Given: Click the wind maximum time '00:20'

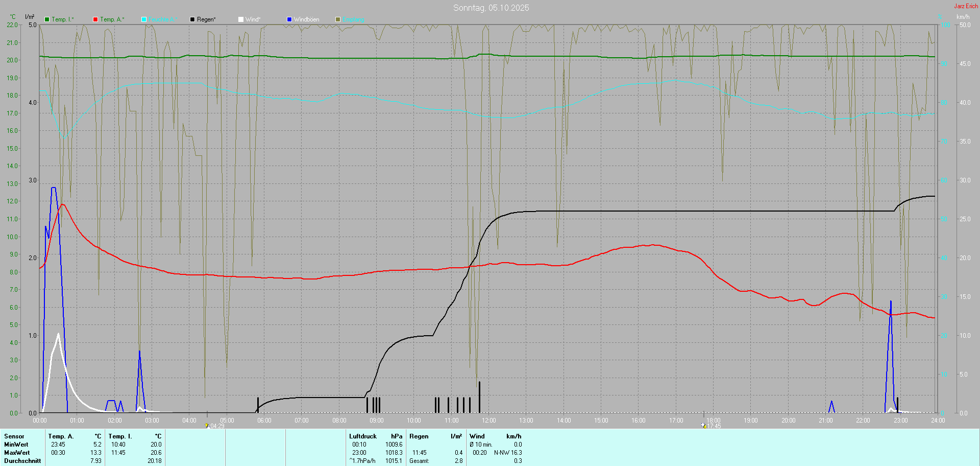Looking at the screenshot, I should pyautogui.click(x=480, y=453).
